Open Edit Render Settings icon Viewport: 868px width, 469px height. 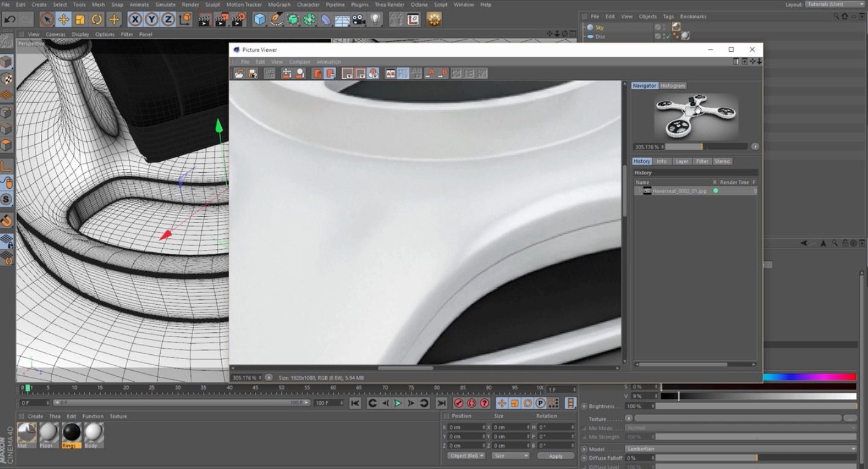(x=238, y=20)
